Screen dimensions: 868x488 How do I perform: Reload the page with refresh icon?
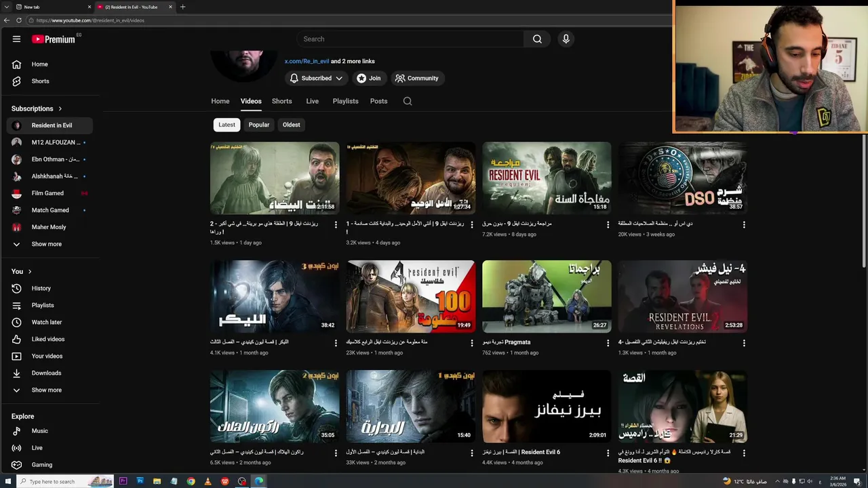coord(19,20)
